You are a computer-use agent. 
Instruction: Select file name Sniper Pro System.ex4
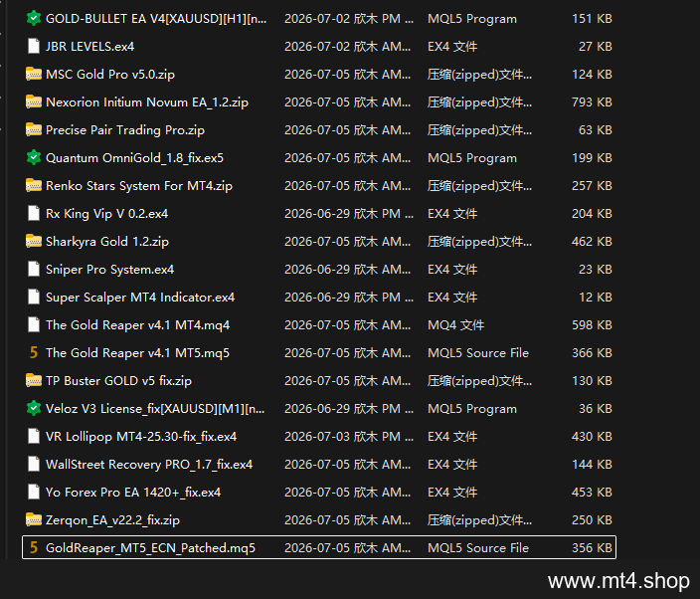tap(109, 270)
